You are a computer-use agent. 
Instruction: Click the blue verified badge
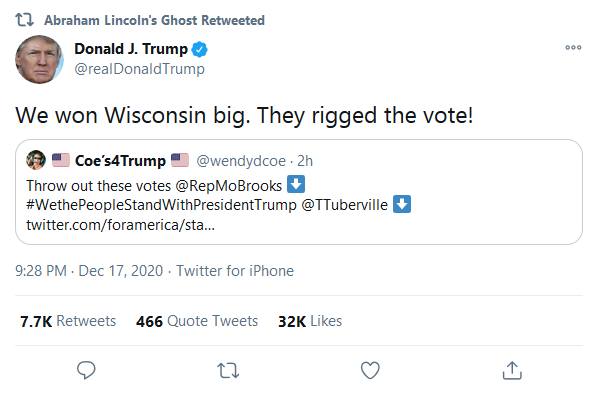click(199, 50)
